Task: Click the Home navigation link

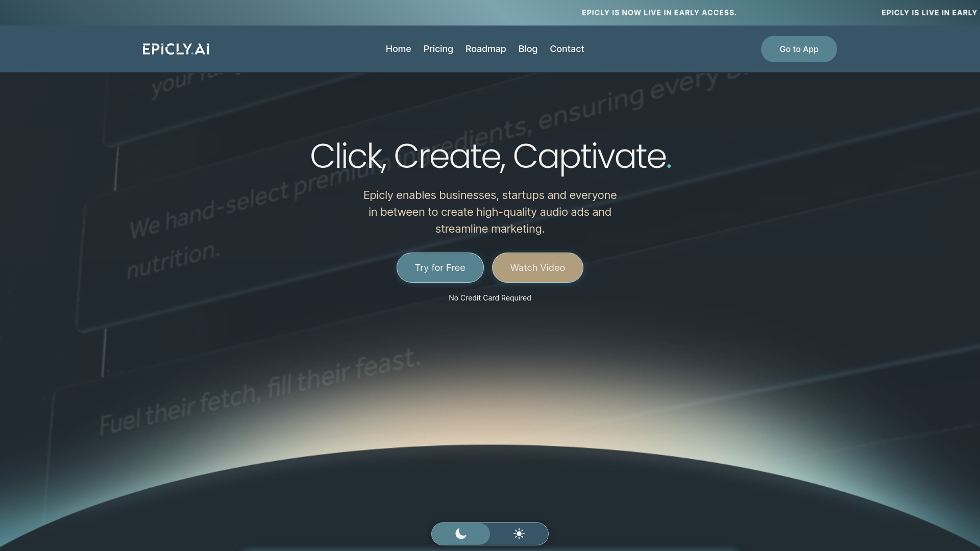Action: [x=399, y=48]
